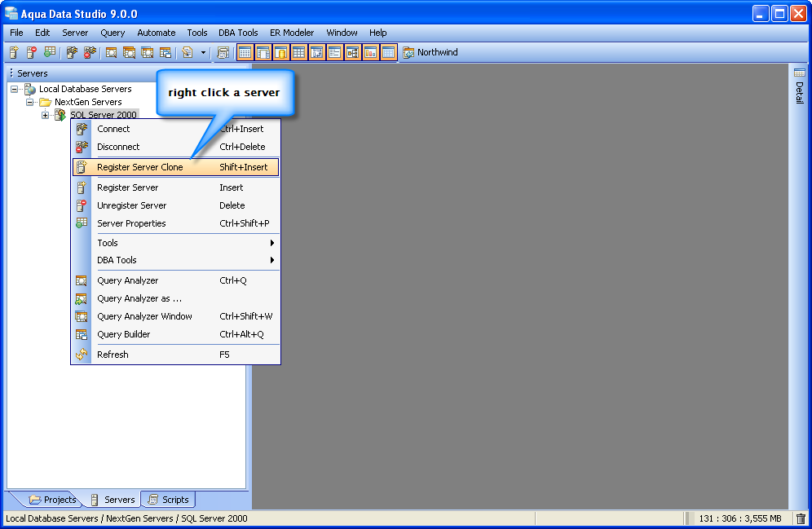This screenshot has height=529, width=812.
Task: Choose Register Server Clone menu entry
Action: [175, 167]
